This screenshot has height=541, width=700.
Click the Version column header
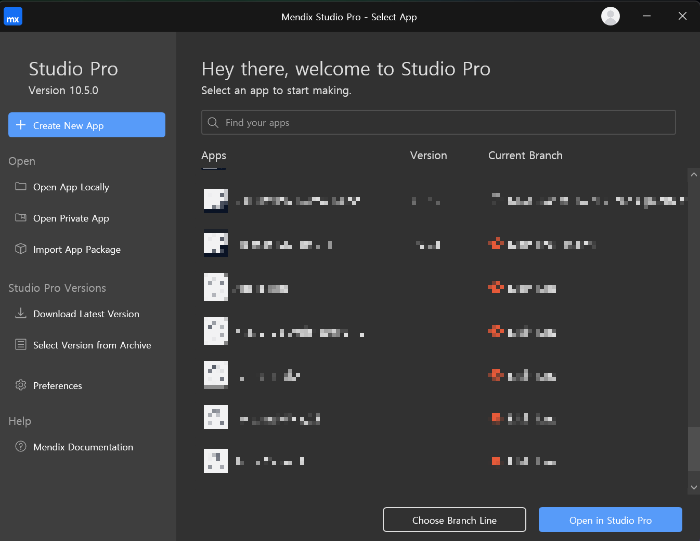429,155
